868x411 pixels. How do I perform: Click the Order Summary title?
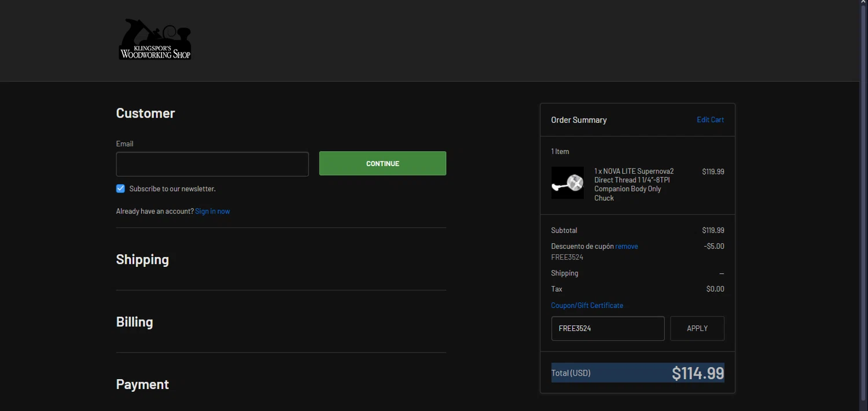(x=579, y=120)
